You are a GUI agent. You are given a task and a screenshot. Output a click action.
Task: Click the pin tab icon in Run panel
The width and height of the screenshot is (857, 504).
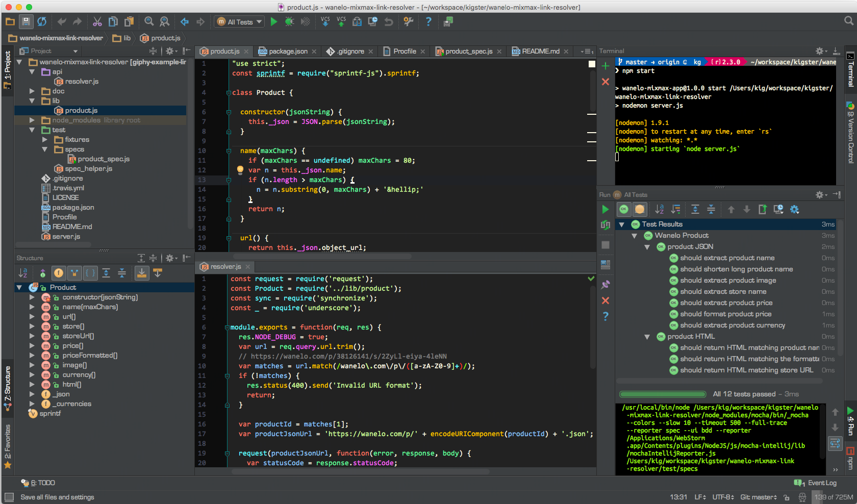(605, 285)
